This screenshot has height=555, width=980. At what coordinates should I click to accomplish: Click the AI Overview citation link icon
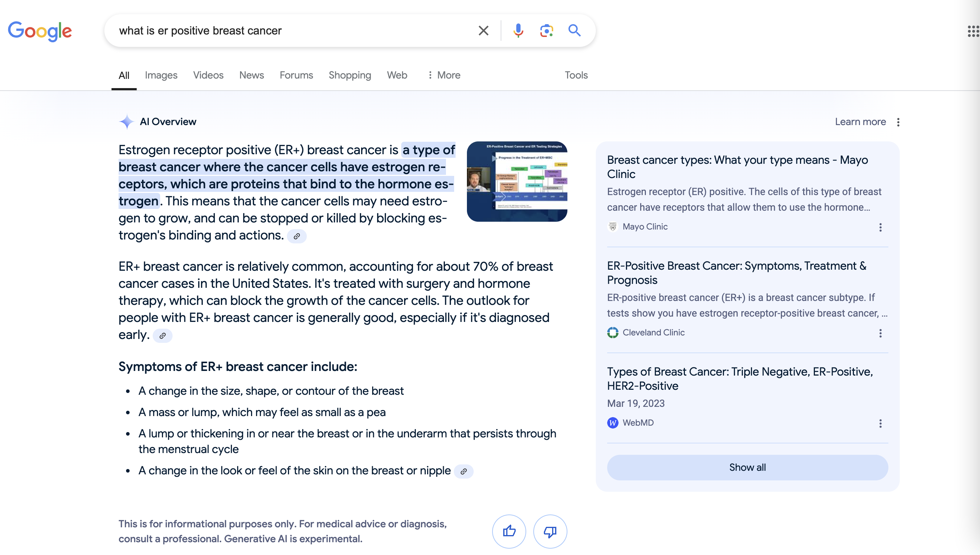tap(296, 236)
